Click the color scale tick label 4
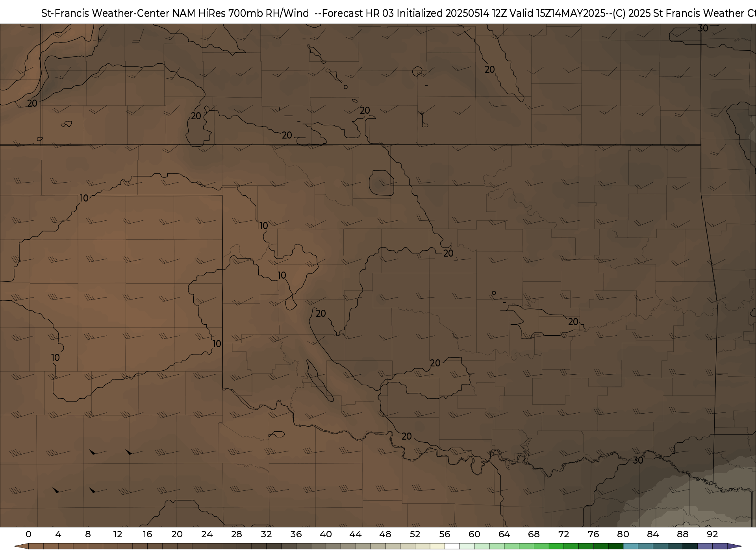 (58, 534)
